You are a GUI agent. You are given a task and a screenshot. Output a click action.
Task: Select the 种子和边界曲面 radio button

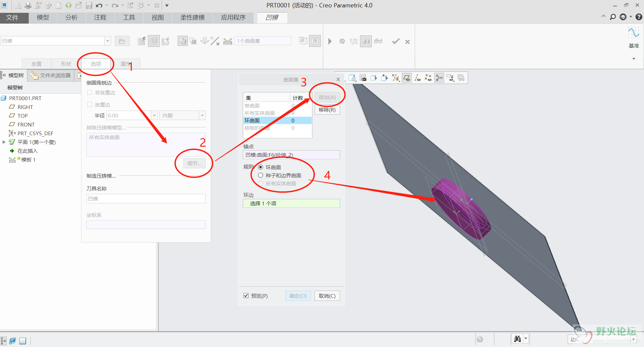coord(260,175)
